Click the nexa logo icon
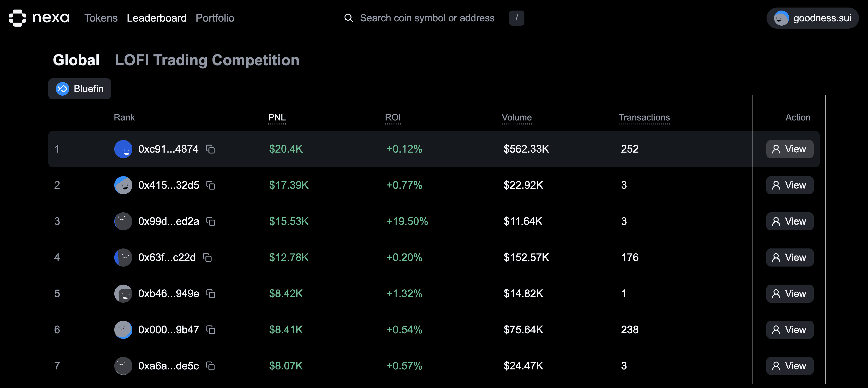This screenshot has width=868, height=388. 18,18
